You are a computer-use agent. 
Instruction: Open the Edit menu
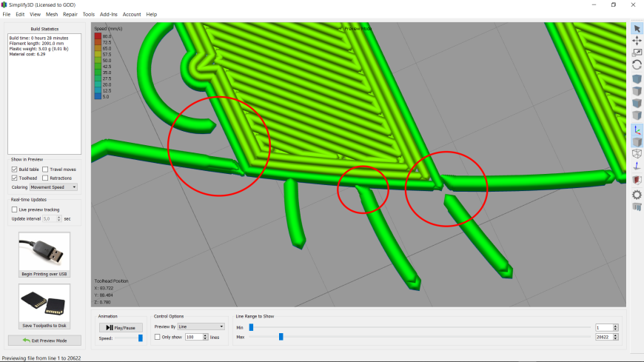tap(20, 14)
